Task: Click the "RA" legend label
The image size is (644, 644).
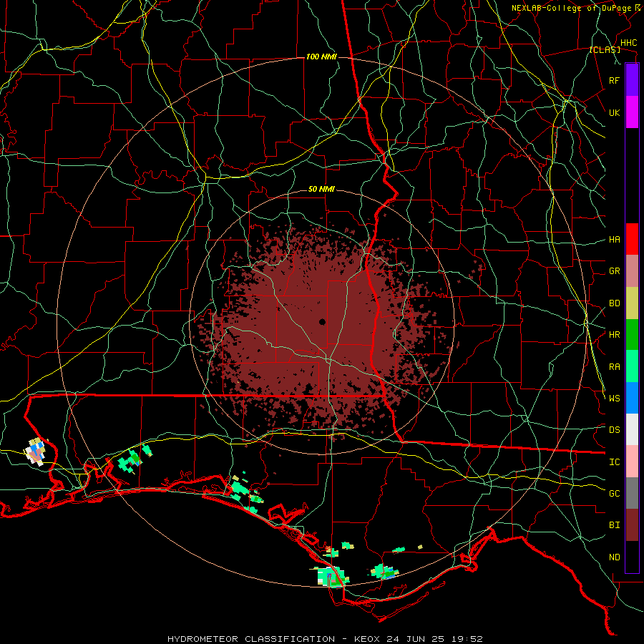Action: tap(615, 367)
